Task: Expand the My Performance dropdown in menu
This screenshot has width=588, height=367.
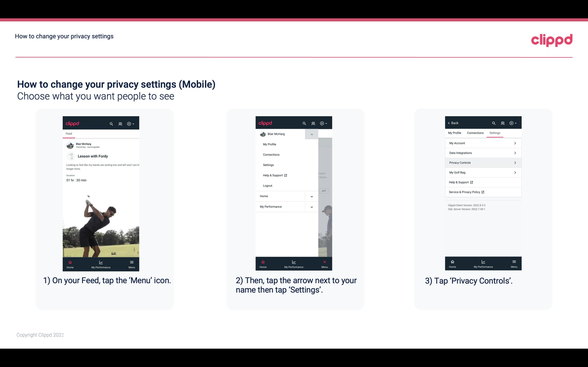Action: click(311, 207)
